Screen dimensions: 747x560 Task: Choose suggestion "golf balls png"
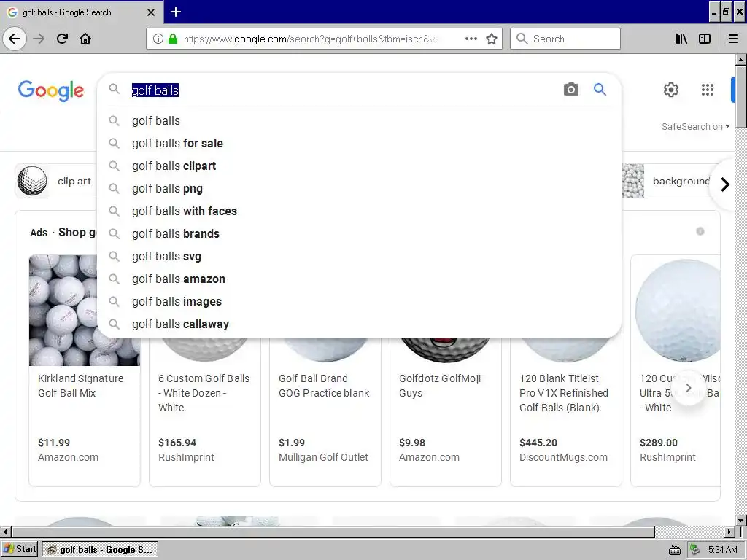coord(360,189)
